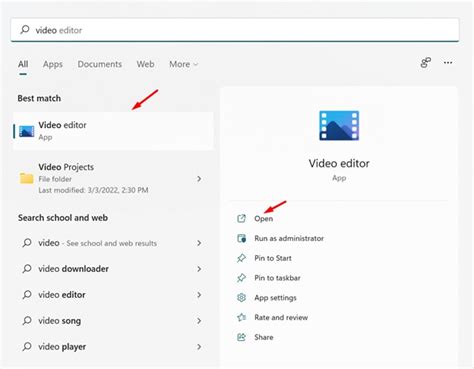Switch to the Documents tab
Viewport: 474px width, 369px height.
[100, 64]
